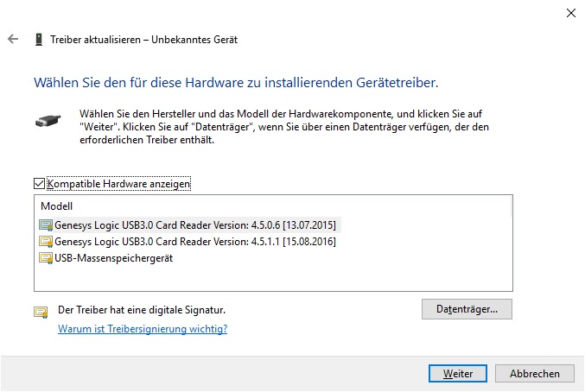Toggle Kompatible Hardware anzeigen checkbox
The height and width of the screenshot is (392, 585).
(39, 183)
